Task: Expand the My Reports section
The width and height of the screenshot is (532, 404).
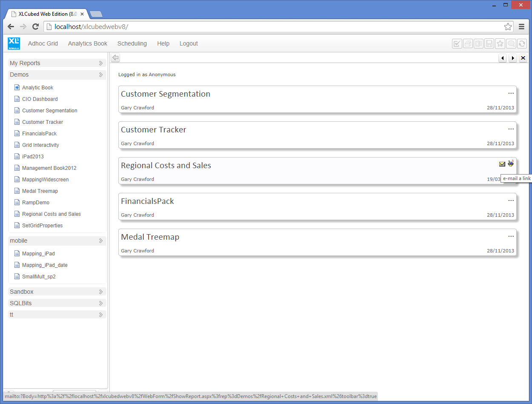Action: point(57,63)
